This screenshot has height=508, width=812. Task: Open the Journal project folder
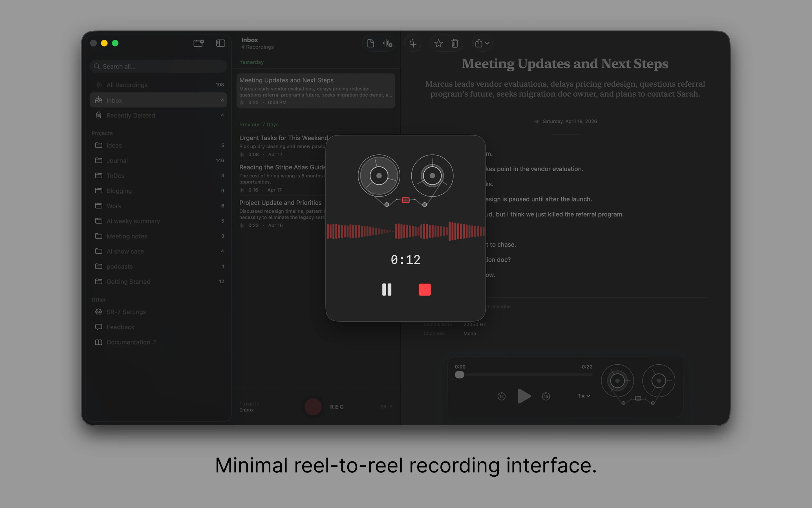pyautogui.click(x=158, y=160)
